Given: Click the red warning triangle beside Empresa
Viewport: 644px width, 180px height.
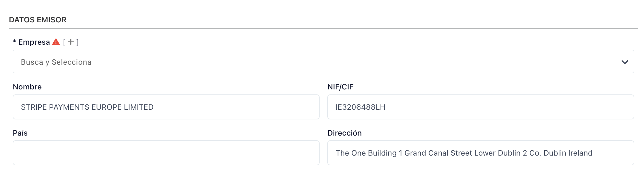Looking at the screenshot, I should point(56,42).
